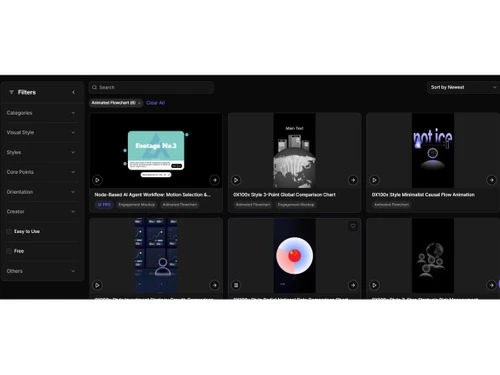Open the blue dashboard charts thumbnail
The width and height of the screenshot is (500, 375).
coord(156,256)
